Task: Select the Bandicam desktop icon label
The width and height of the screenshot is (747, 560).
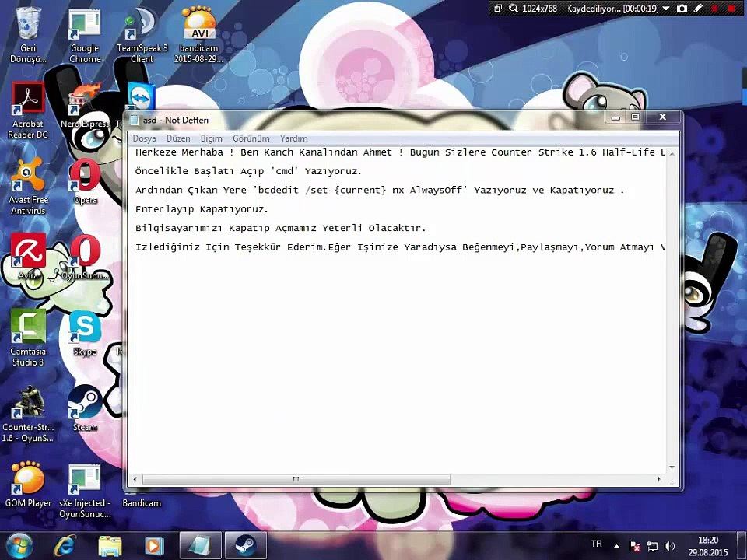Action: tap(142, 503)
